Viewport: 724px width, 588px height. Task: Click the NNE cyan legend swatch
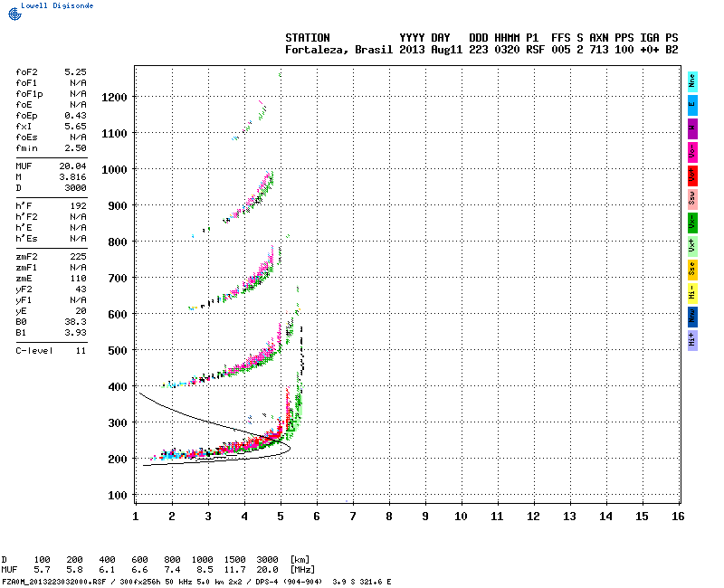coord(692,81)
